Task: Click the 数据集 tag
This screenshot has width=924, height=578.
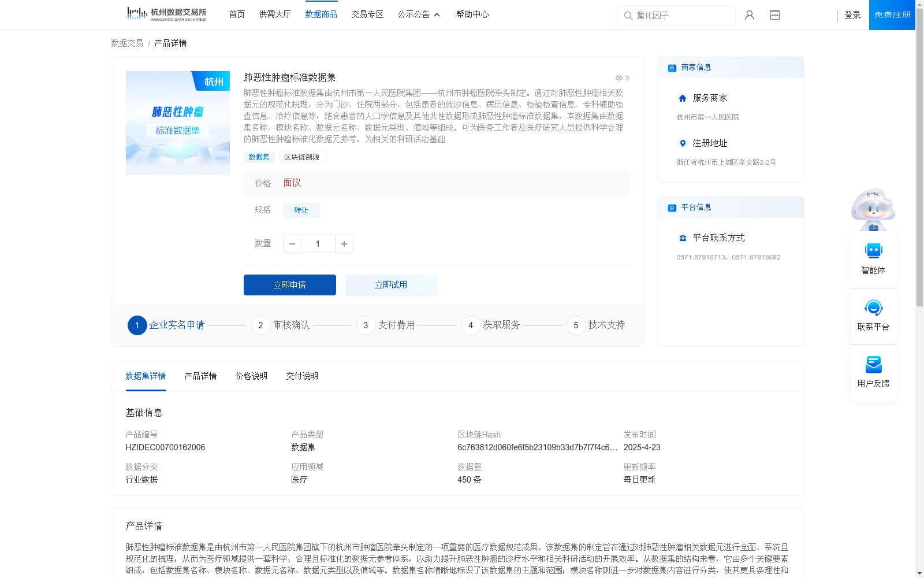Action: 259,157
